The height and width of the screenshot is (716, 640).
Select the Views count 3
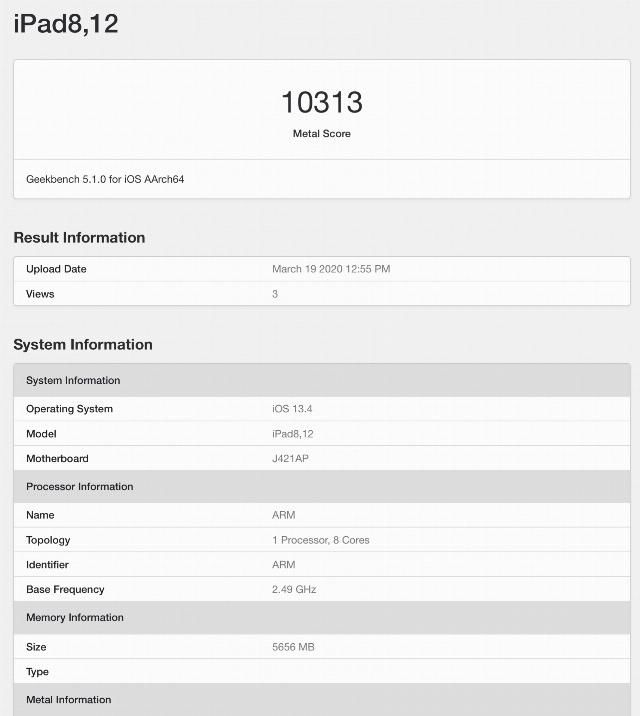pyautogui.click(x=275, y=294)
